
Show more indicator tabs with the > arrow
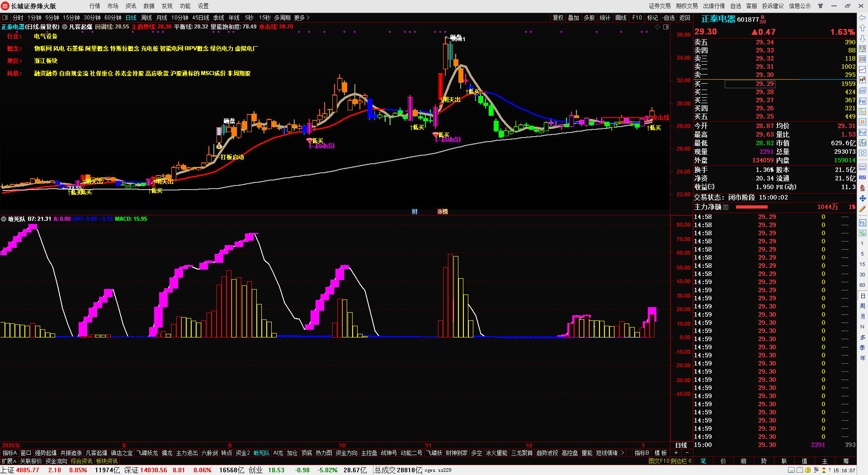point(623,453)
